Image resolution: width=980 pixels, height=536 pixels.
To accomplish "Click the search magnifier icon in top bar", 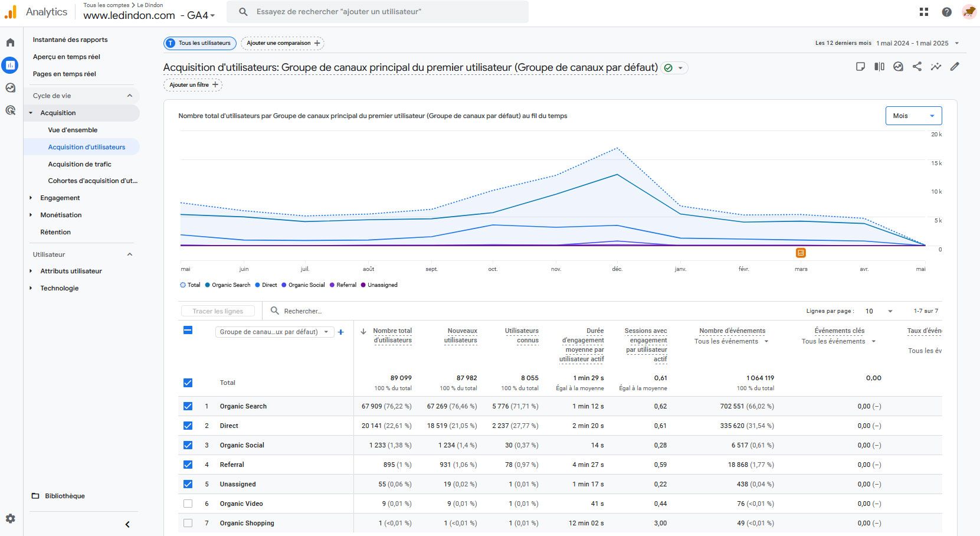I will (x=243, y=12).
